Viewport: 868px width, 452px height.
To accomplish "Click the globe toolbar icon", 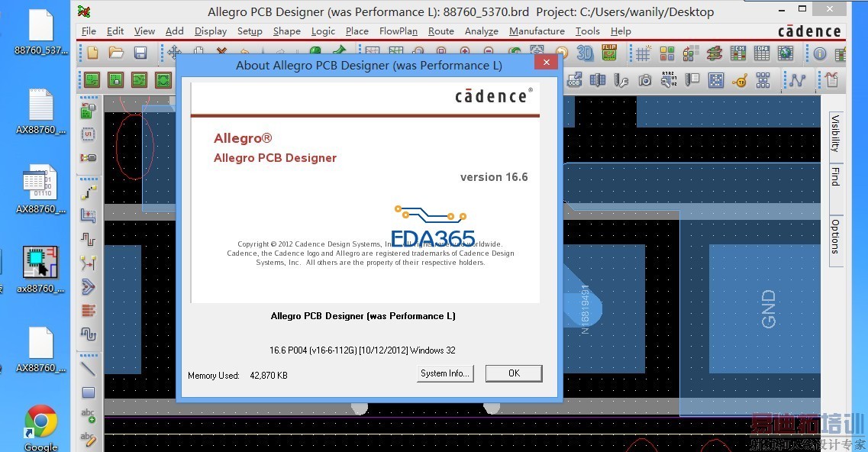I will click(x=786, y=53).
